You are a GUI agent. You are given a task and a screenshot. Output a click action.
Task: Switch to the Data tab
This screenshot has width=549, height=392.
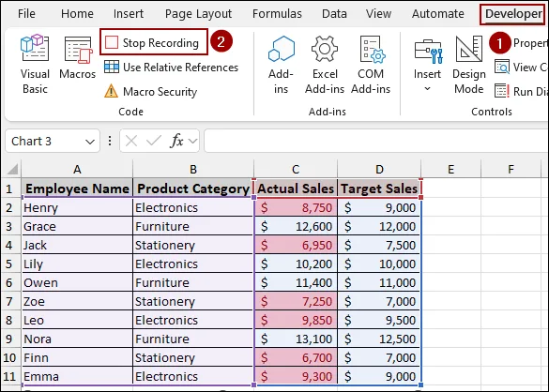pyautogui.click(x=334, y=14)
